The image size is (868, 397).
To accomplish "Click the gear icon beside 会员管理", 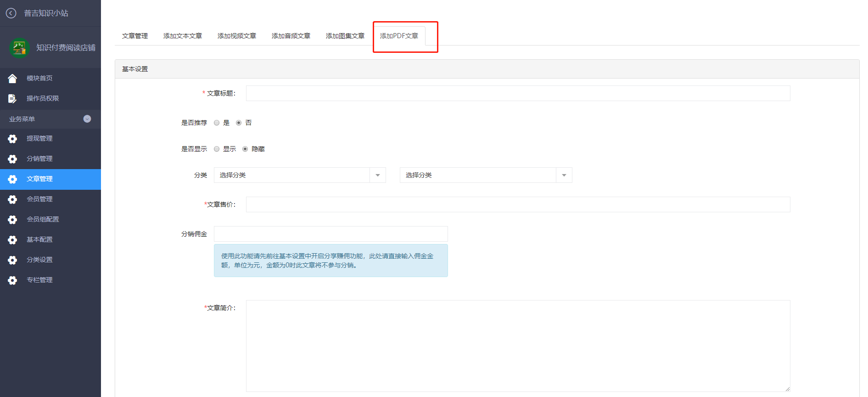I will tap(12, 199).
